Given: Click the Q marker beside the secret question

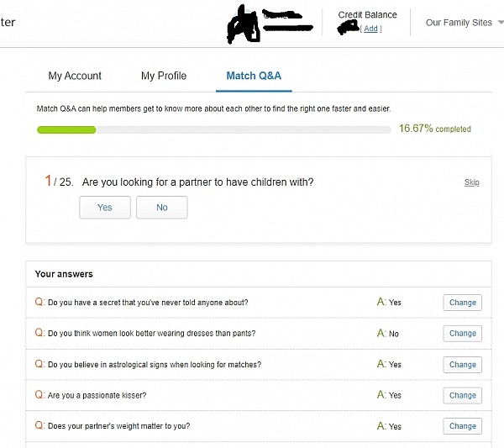Looking at the screenshot, I should [39, 302].
